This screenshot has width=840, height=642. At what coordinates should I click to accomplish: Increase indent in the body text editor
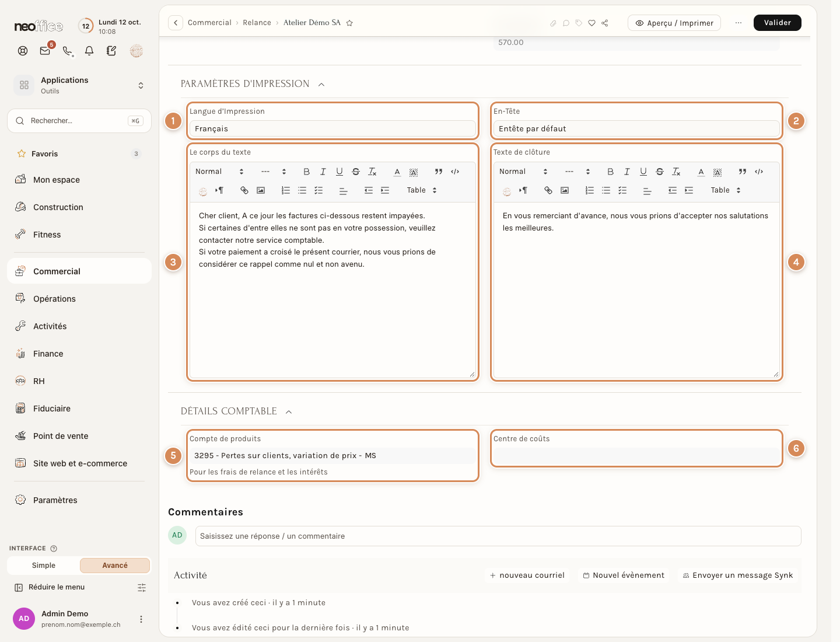pyautogui.click(x=385, y=190)
